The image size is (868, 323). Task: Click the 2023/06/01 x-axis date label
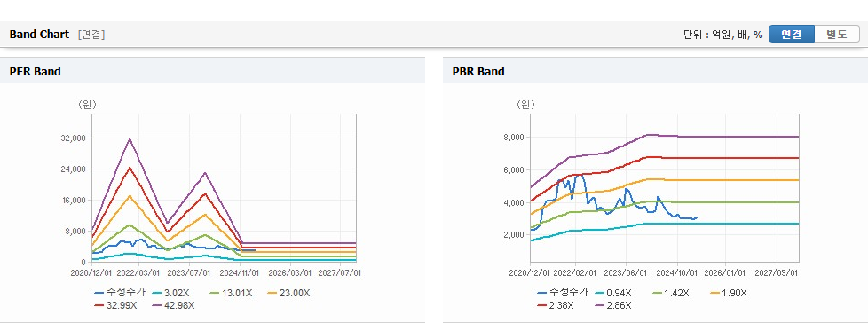(626, 272)
